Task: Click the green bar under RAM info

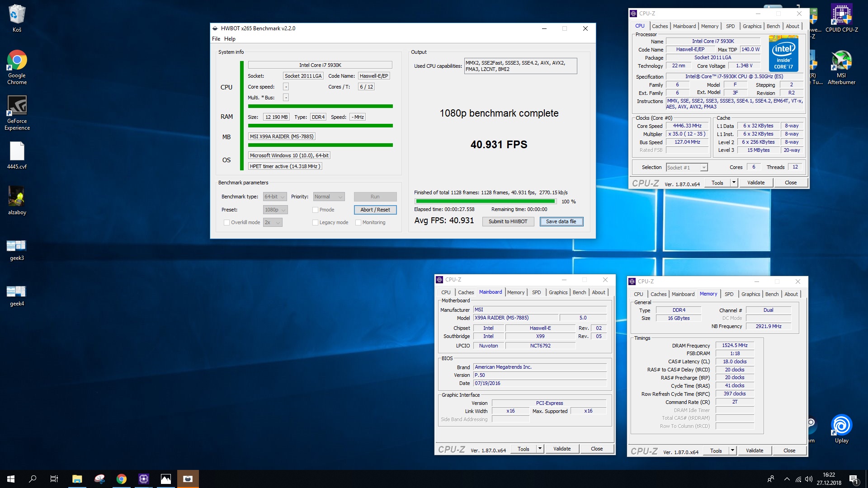Action: pyautogui.click(x=320, y=126)
